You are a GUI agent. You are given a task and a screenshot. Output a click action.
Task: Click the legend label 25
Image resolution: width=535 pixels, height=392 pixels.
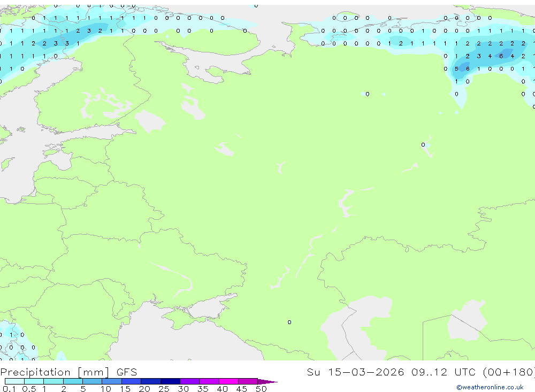click(164, 389)
